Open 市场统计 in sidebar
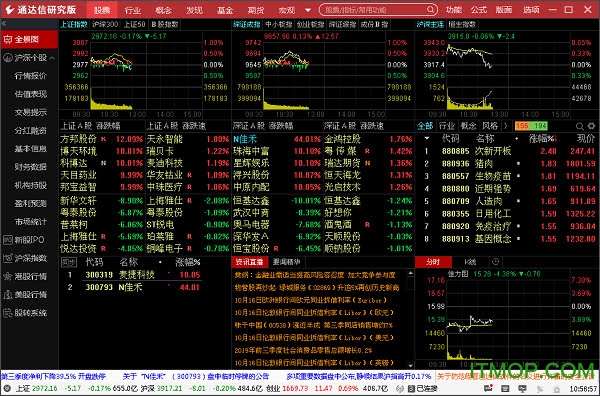Image resolution: width=600 pixels, height=396 pixels. coord(31,222)
